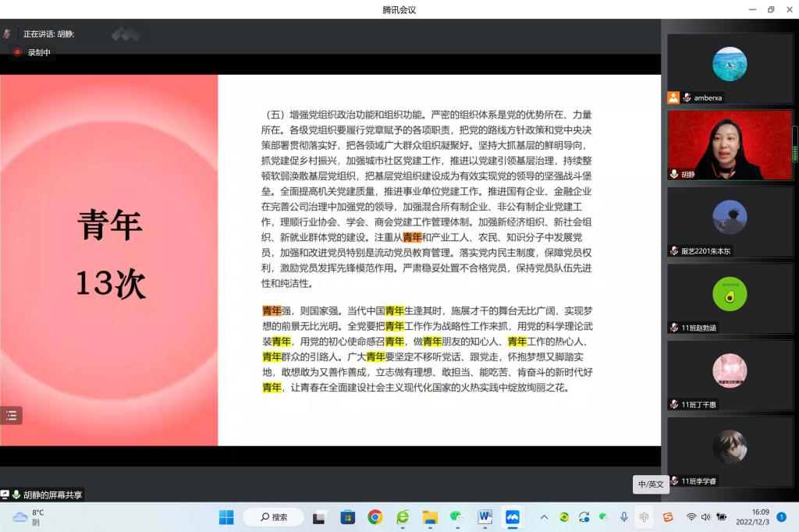Select the 胡静 speaker video thumbnail
Image resolution: width=799 pixels, height=532 pixels.
click(730, 145)
